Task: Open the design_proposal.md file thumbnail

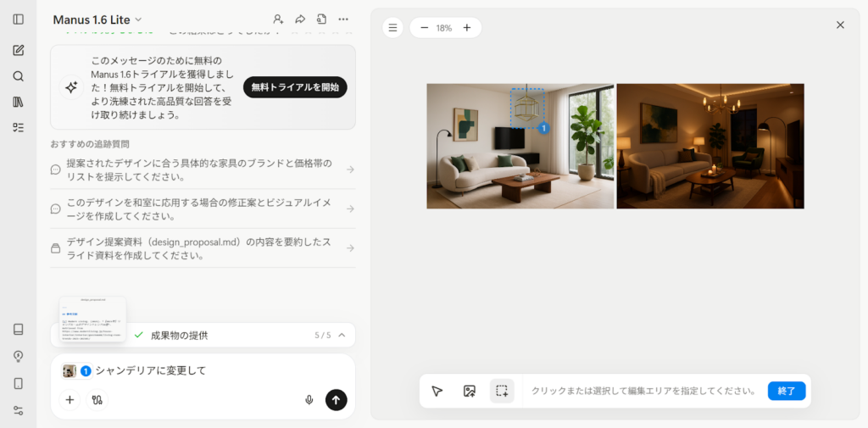Action: (93, 319)
